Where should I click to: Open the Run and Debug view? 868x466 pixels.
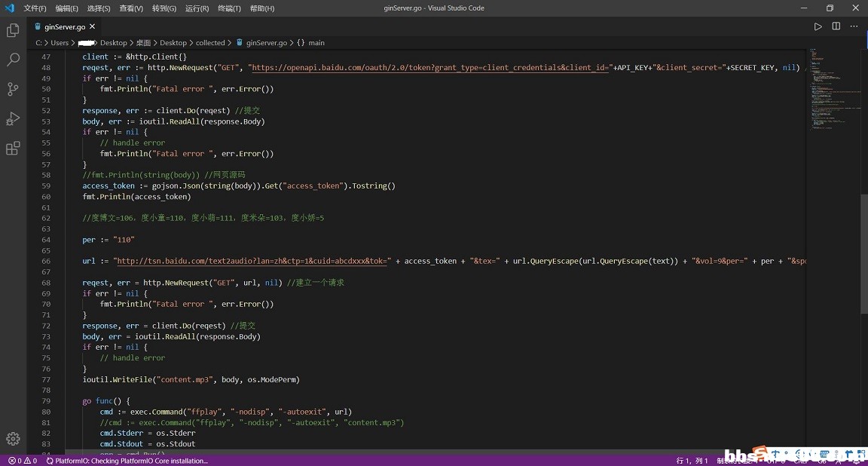point(13,118)
